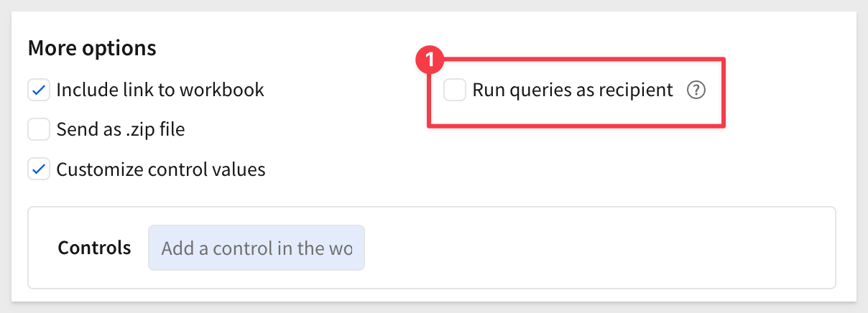The height and width of the screenshot is (313, 868).
Task: Click the blue checkmark beside Customize control values
Action: tap(39, 169)
